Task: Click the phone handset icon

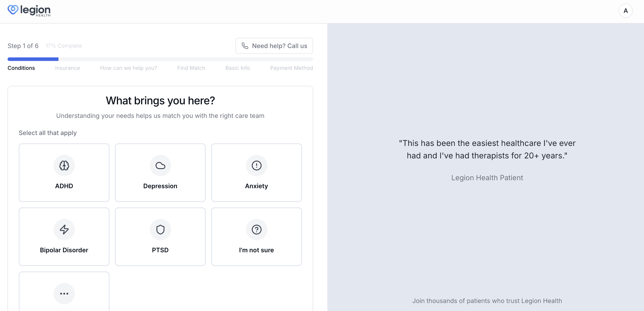Action: tap(245, 46)
